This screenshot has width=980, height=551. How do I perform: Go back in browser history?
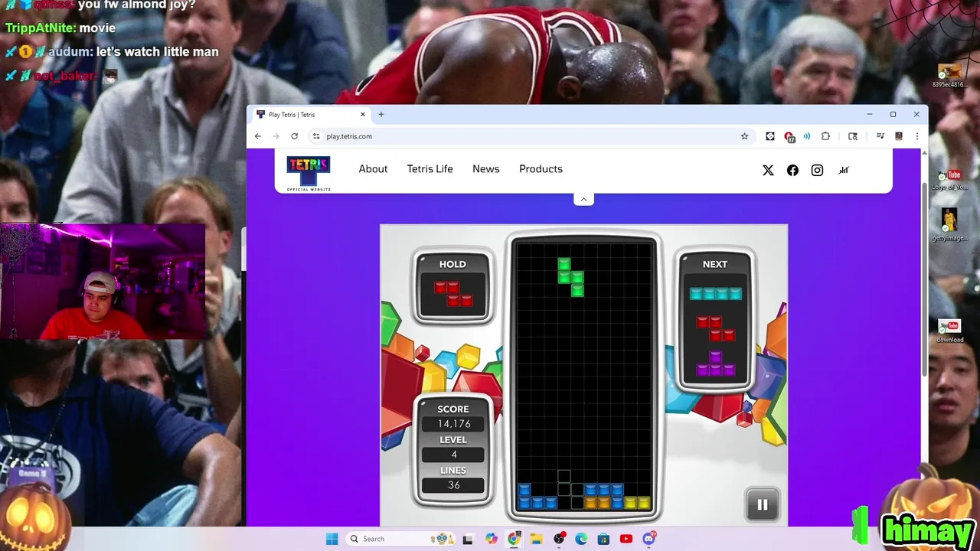[258, 136]
